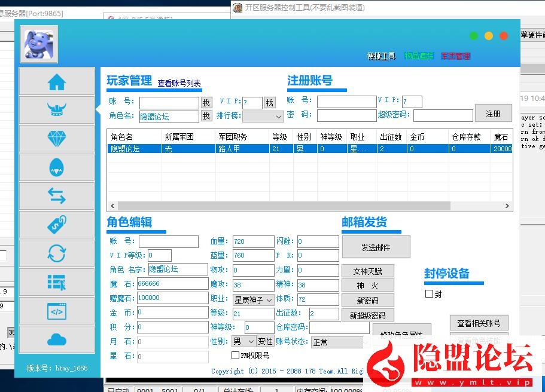The height and width of the screenshot is (392, 545).
Task: Click 发送邮件 to send mail
Action: tap(376, 247)
